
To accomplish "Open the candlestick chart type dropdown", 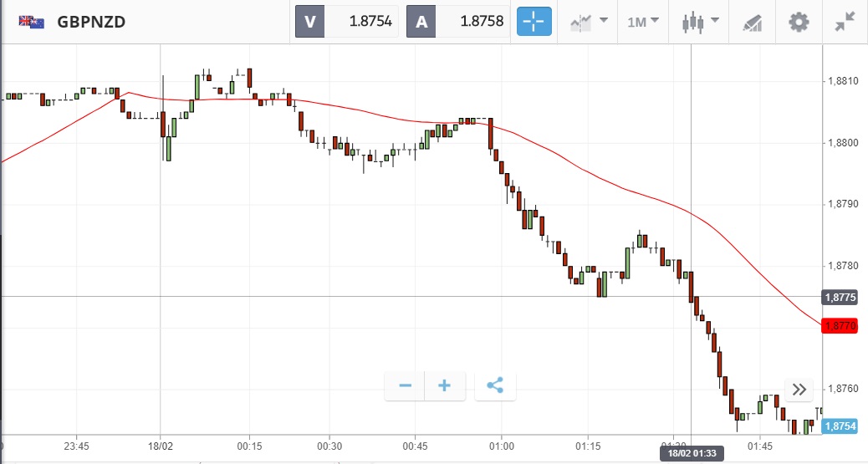I will 701,22.
